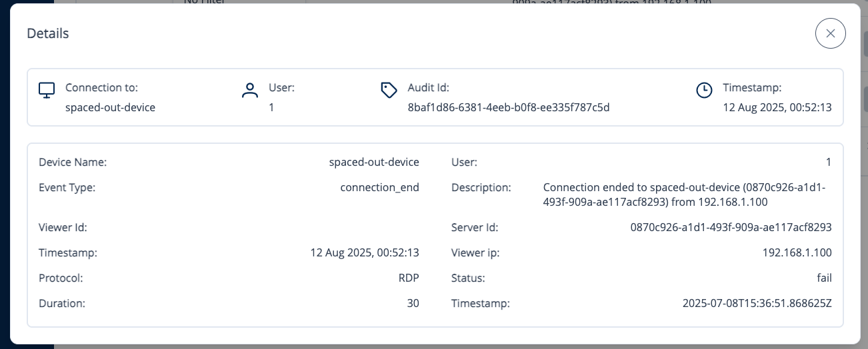
Task: Click the monitor icon beside Connection to
Action: [x=46, y=91]
